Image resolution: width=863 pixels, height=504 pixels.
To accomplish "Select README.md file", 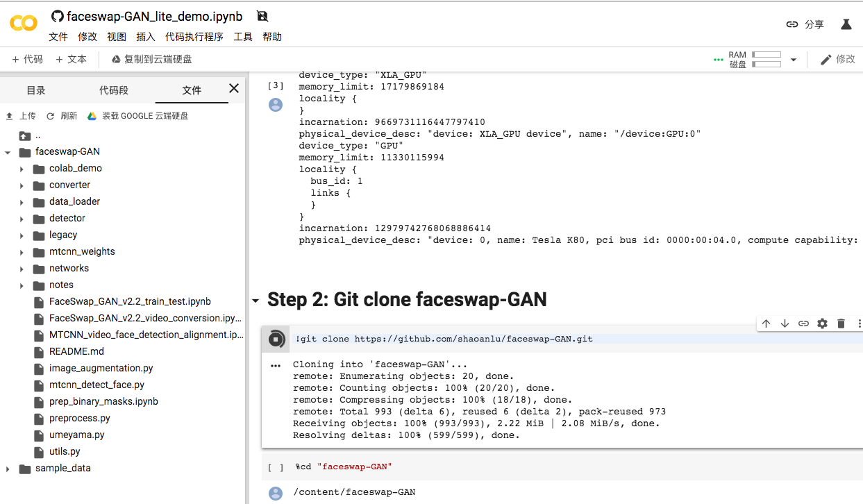I will pyautogui.click(x=76, y=351).
